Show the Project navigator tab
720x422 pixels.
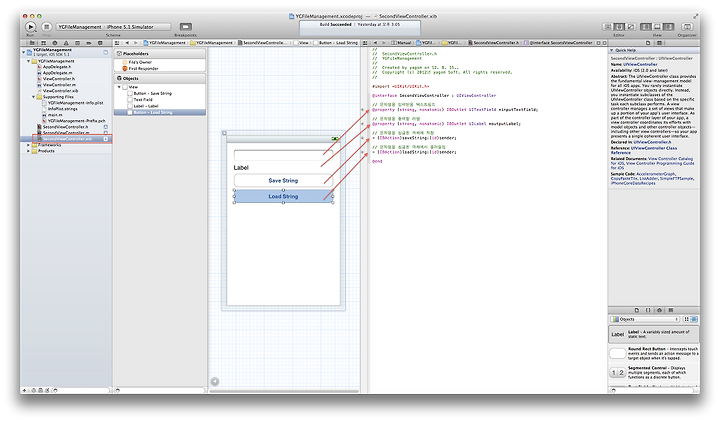pyautogui.click(x=32, y=43)
